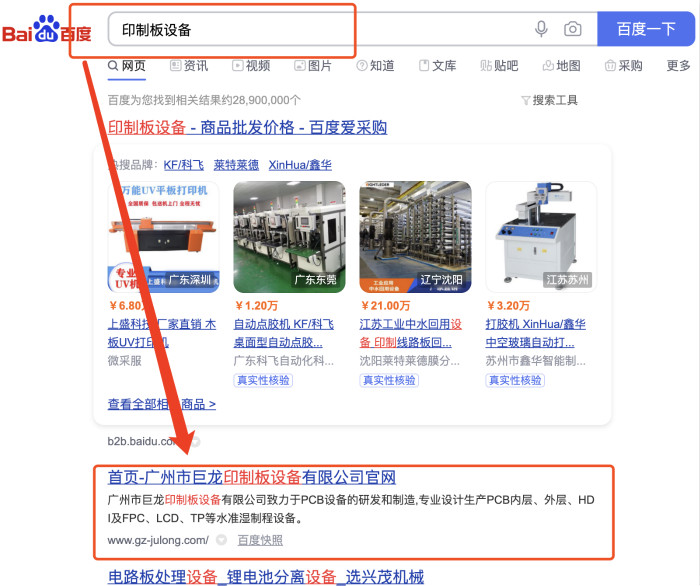
Task: Switch to the 视频 tab
Action: point(251,66)
